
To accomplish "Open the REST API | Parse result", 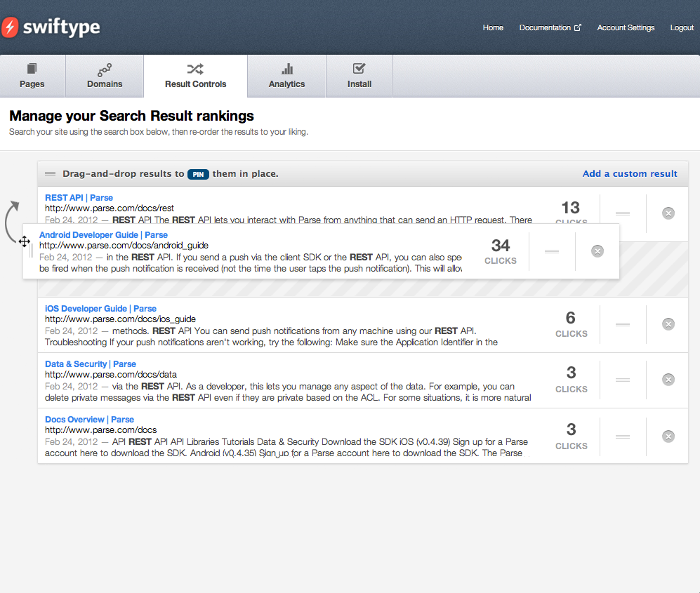I will (79, 198).
